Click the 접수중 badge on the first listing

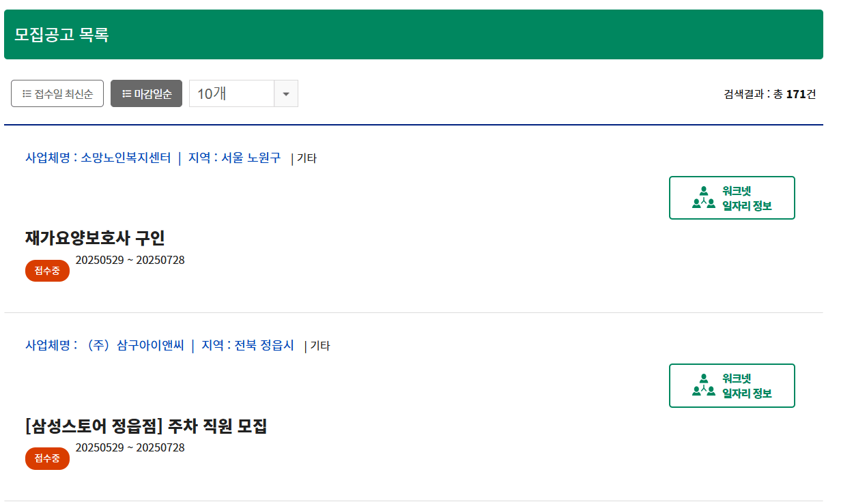click(x=47, y=270)
